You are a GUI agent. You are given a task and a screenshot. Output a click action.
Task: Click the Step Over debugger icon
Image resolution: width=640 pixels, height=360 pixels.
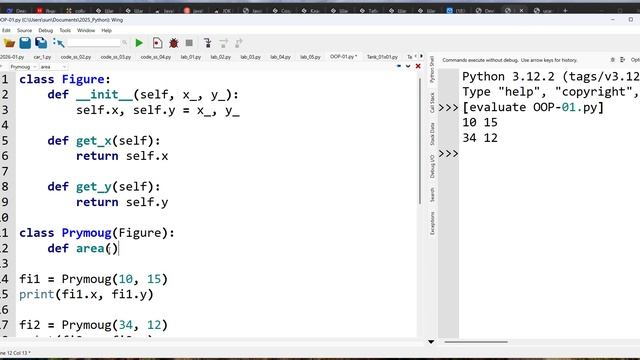[223, 43]
